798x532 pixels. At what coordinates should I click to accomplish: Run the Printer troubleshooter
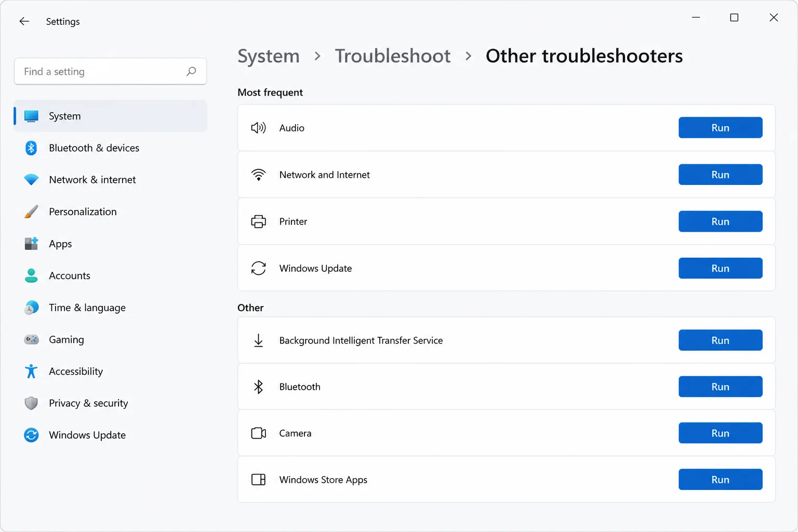click(720, 221)
